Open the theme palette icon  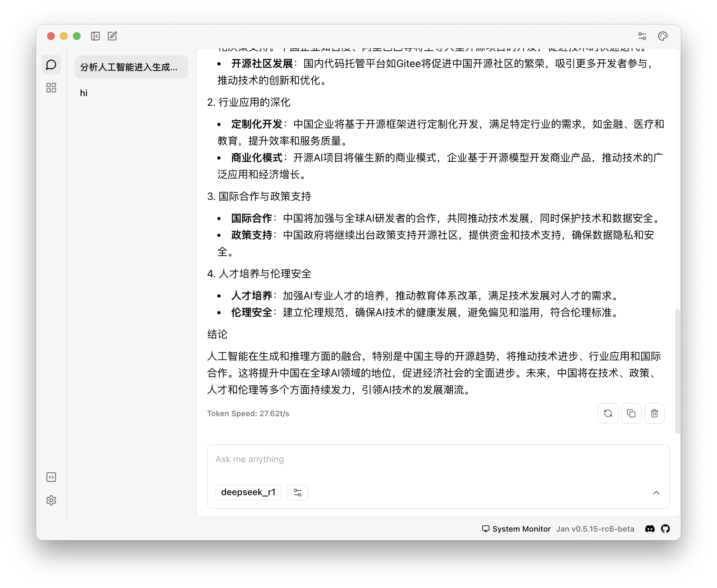[x=663, y=36]
